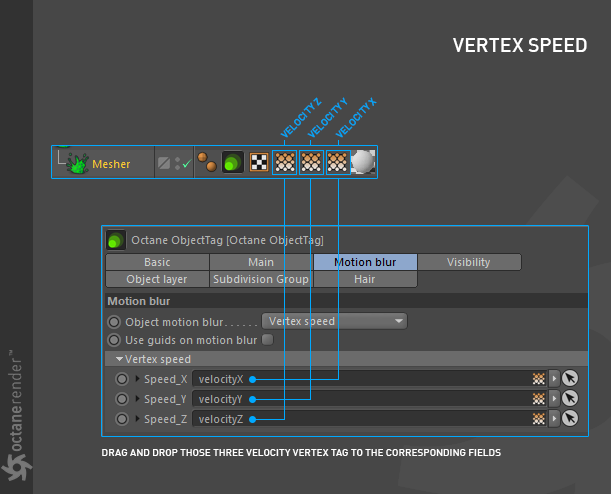Expand the Speed_X parameter triangle
611x494 pixels.
[x=137, y=378]
